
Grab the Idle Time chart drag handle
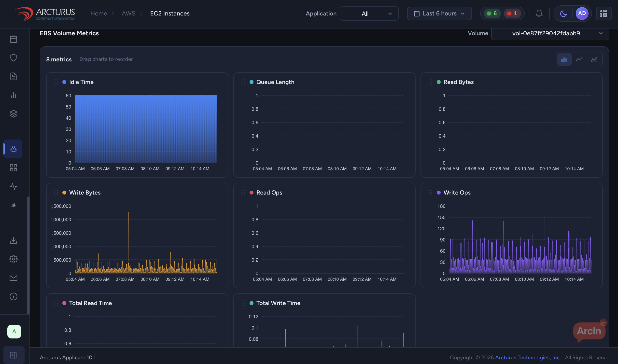[56, 82]
